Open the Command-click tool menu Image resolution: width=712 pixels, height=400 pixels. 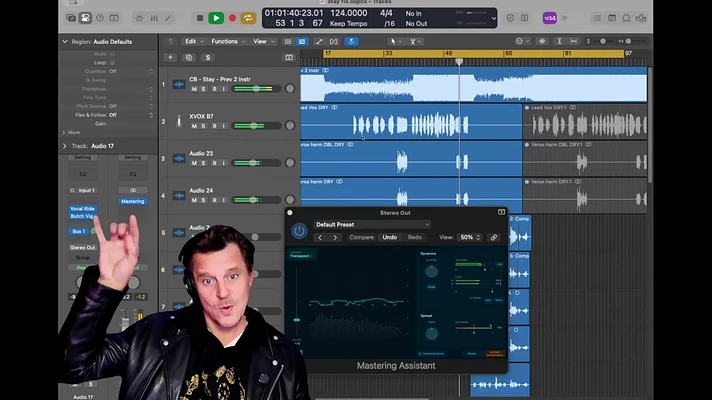pyautogui.click(x=415, y=42)
